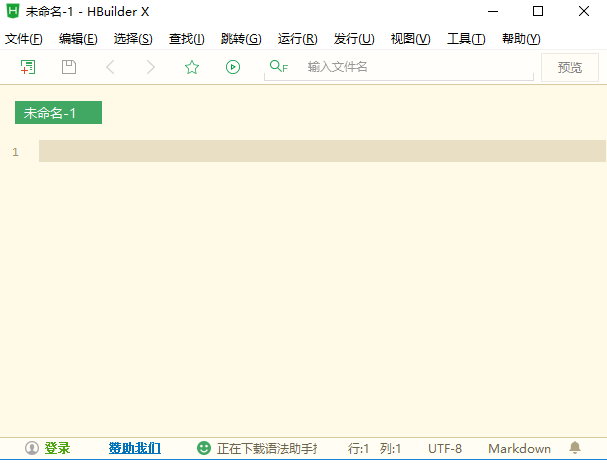Open the 工具(T) menu

[465, 39]
